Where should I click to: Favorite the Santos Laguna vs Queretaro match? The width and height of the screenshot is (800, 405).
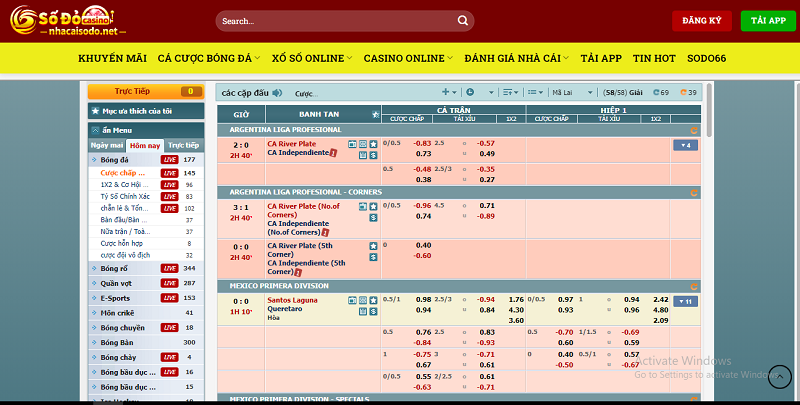click(373, 300)
